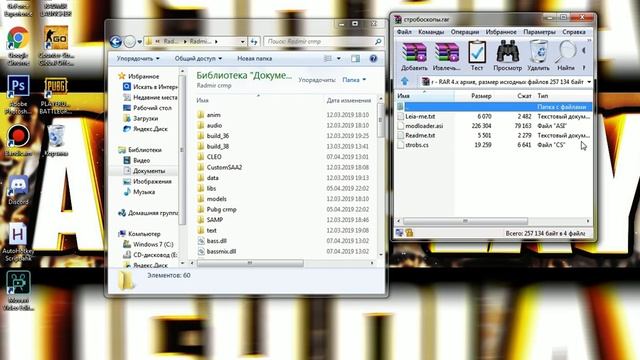Click the Explorer forward navigation arrow
640x360 pixels.
point(129,41)
